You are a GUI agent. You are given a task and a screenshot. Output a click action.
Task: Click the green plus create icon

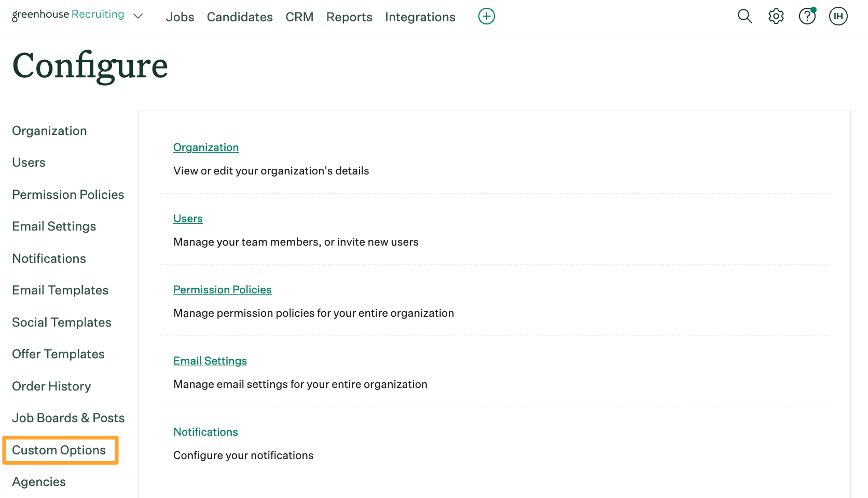(x=486, y=16)
